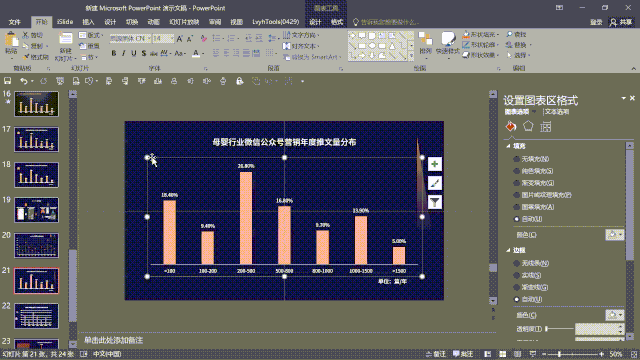Switch to the Transitions ribbon tab
Screen dimensions: 640x360
coord(132,22)
